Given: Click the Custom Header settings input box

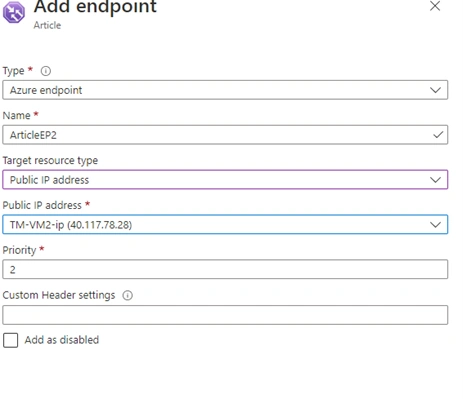Looking at the screenshot, I should point(225,315).
